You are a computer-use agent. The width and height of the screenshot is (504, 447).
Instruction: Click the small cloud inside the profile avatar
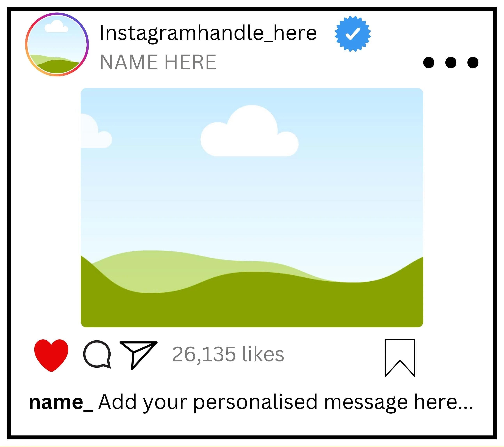(56, 27)
